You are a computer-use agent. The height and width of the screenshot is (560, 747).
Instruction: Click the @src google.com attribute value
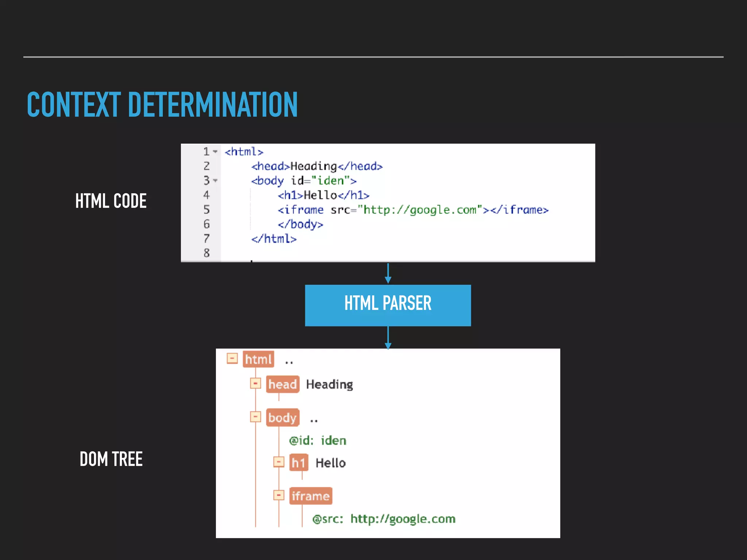(403, 519)
